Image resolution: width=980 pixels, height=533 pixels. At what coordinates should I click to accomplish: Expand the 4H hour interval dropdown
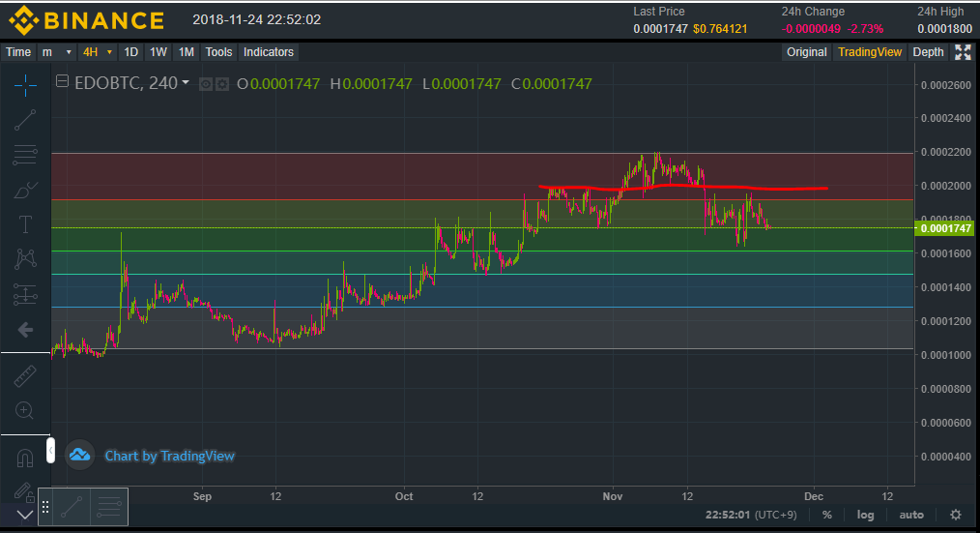tap(98, 52)
